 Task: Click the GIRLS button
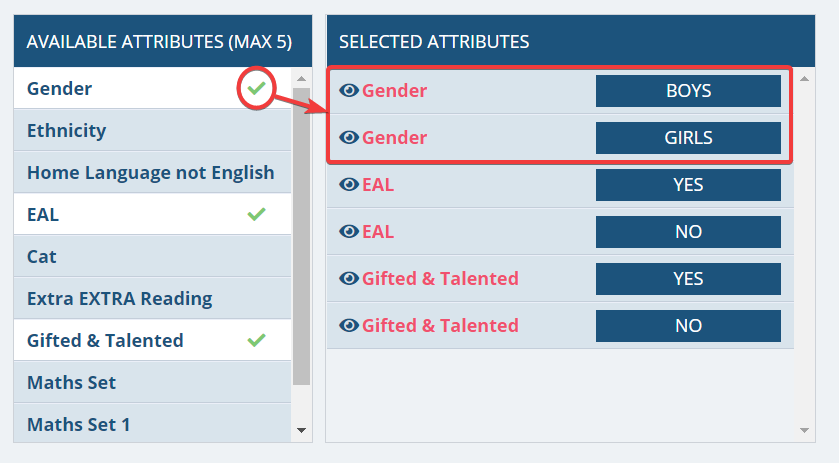[x=688, y=138]
